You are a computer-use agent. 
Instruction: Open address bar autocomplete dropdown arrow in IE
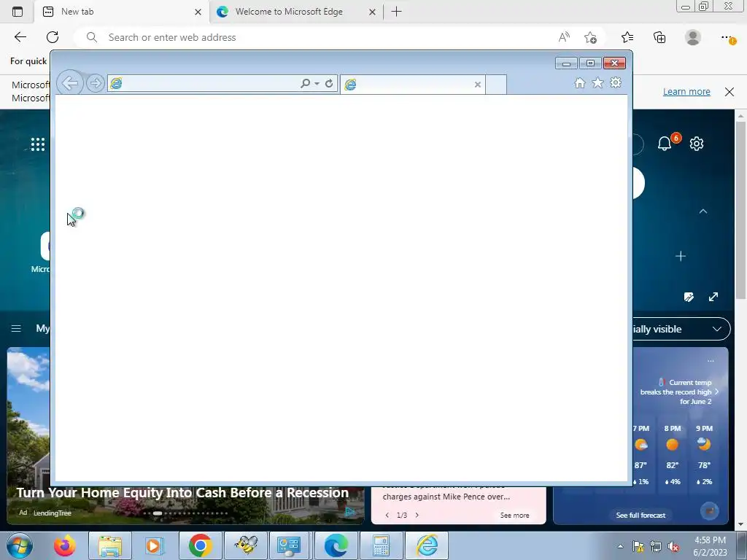point(317,84)
